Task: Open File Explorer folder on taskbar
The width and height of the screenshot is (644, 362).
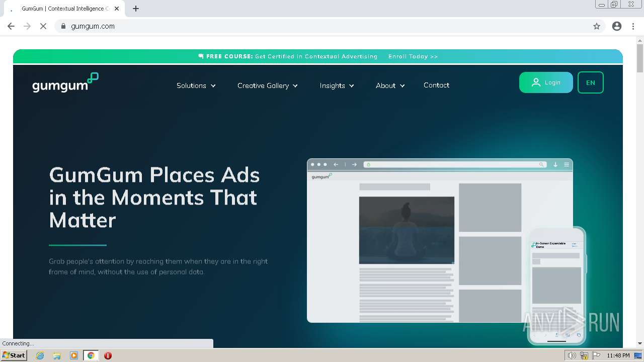Action: [57, 355]
